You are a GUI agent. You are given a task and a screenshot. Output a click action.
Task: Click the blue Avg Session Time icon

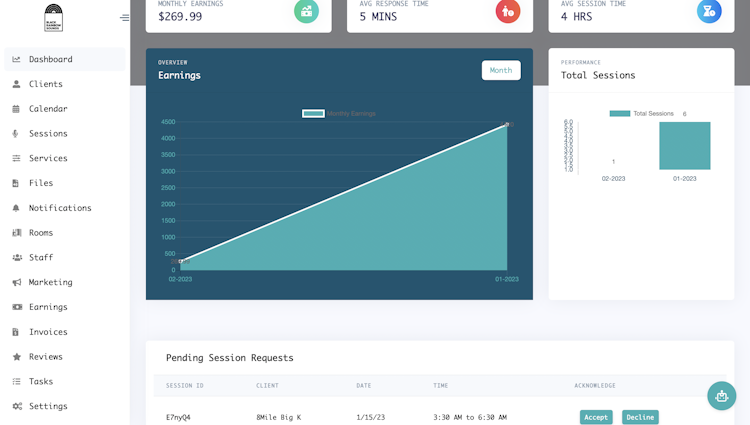709,11
